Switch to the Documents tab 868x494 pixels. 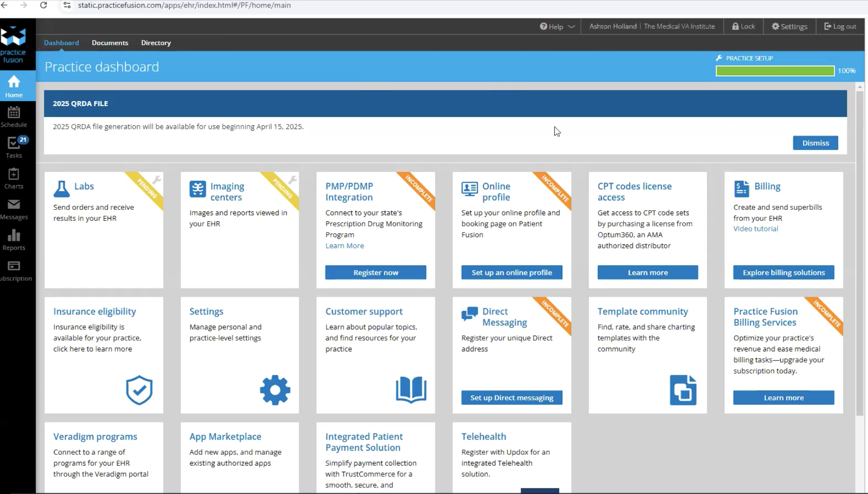(110, 43)
